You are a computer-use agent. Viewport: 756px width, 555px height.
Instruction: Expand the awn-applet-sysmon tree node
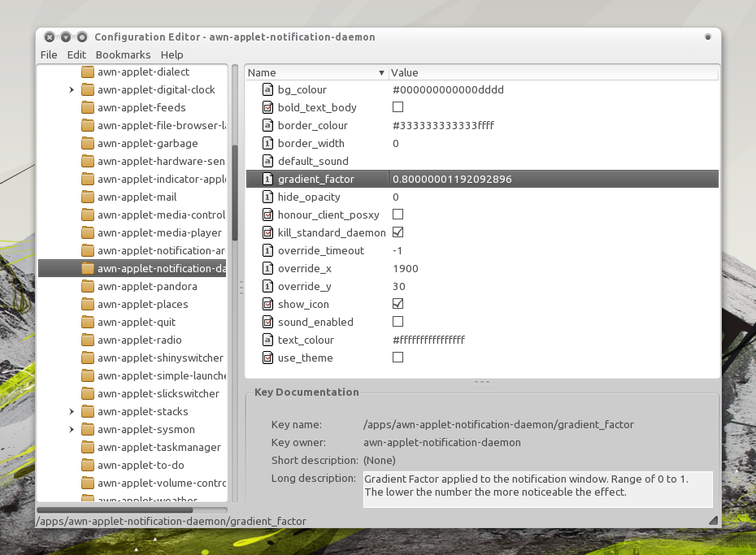[72, 429]
